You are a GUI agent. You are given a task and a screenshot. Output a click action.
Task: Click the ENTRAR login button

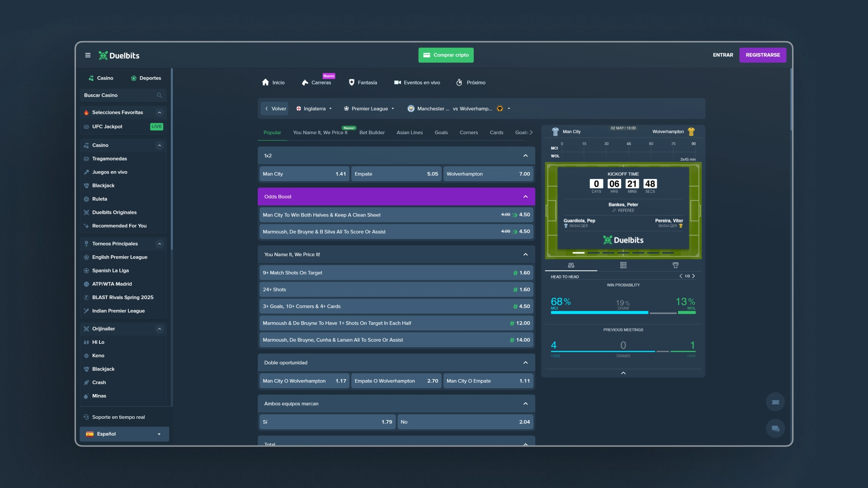(723, 55)
